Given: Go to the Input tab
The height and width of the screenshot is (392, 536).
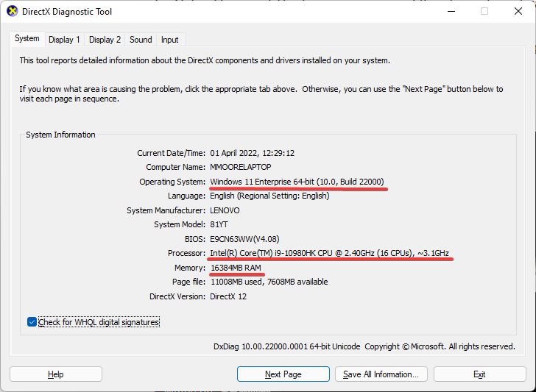Looking at the screenshot, I should point(169,40).
